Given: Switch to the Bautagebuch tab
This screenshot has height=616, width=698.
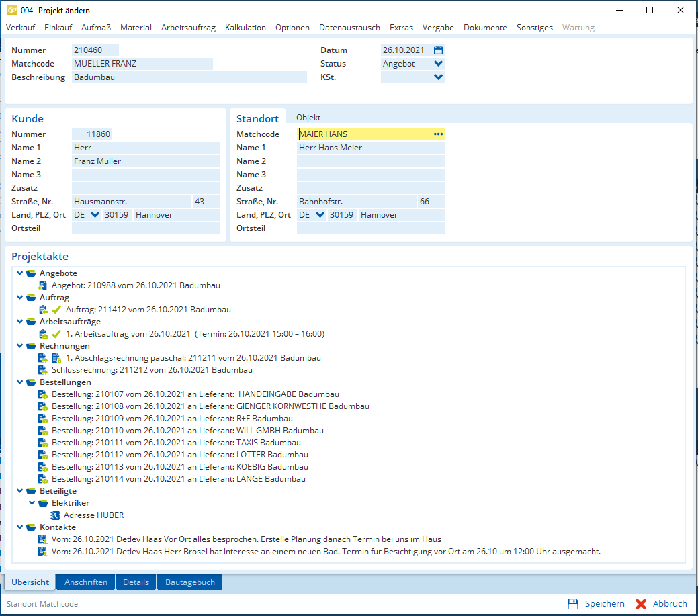Looking at the screenshot, I should coord(189,582).
